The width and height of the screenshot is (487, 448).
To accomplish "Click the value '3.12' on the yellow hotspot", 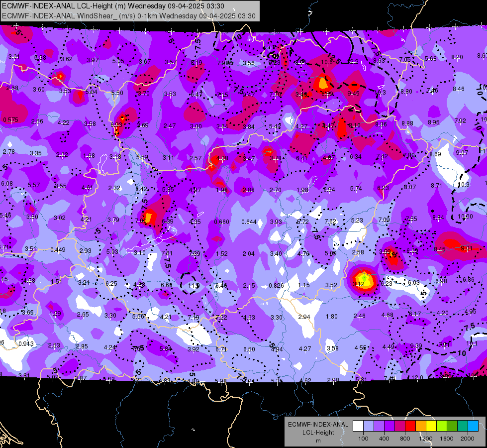I will pyautogui.click(x=359, y=284).
